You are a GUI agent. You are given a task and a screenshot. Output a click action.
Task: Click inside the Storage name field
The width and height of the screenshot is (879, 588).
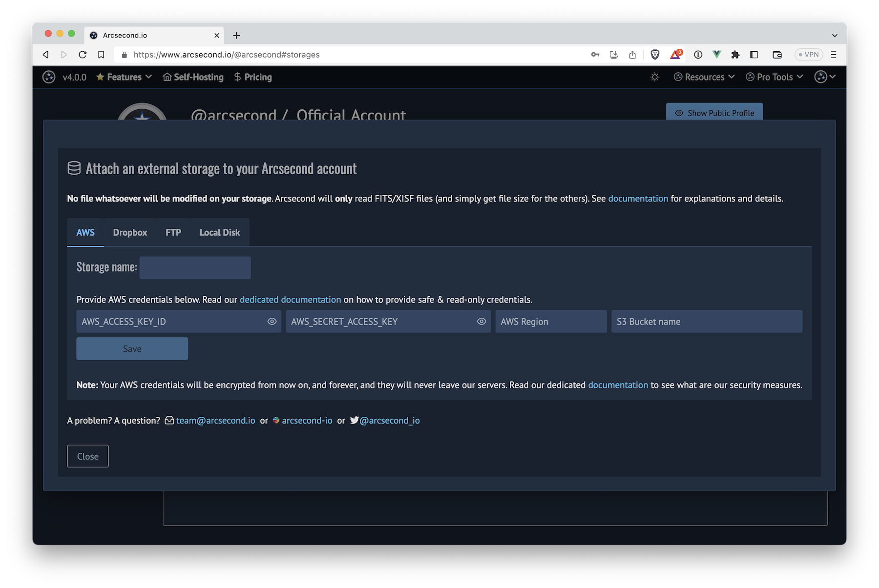tap(194, 267)
